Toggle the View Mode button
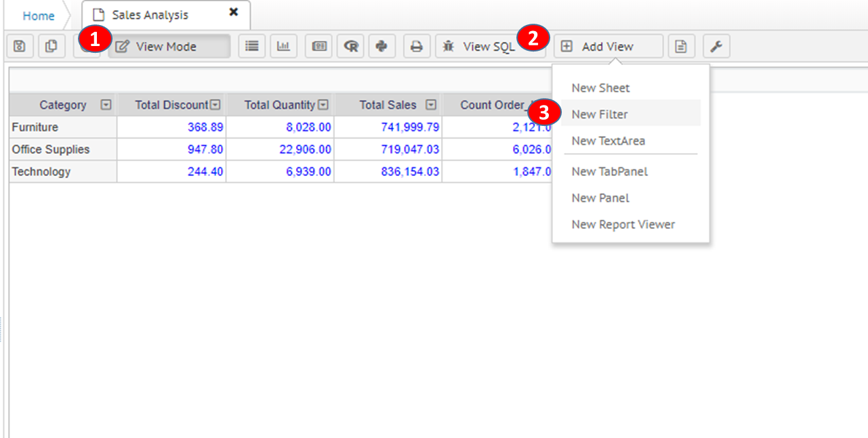 click(169, 46)
